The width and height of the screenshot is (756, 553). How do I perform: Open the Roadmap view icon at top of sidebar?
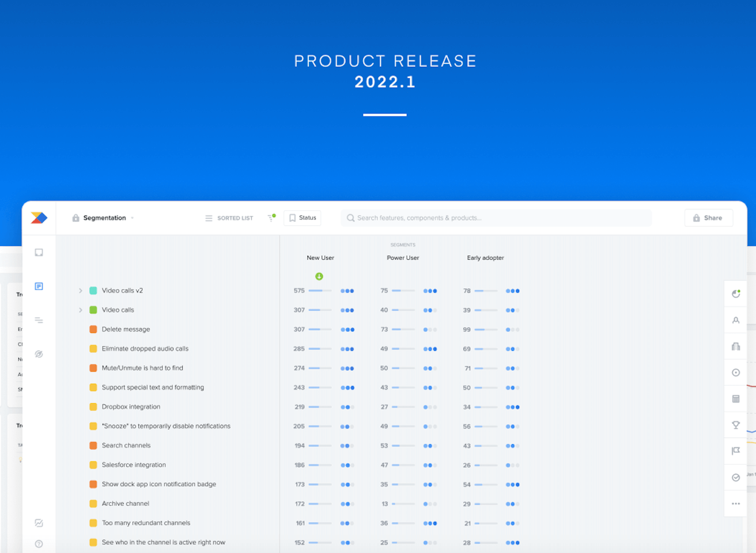(39, 252)
